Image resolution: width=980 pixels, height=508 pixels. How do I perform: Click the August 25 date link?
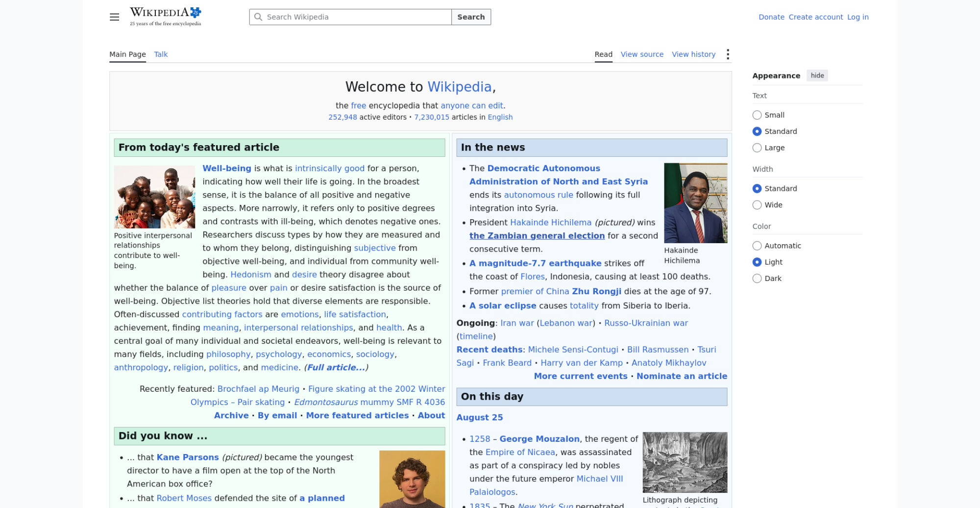coord(480,417)
